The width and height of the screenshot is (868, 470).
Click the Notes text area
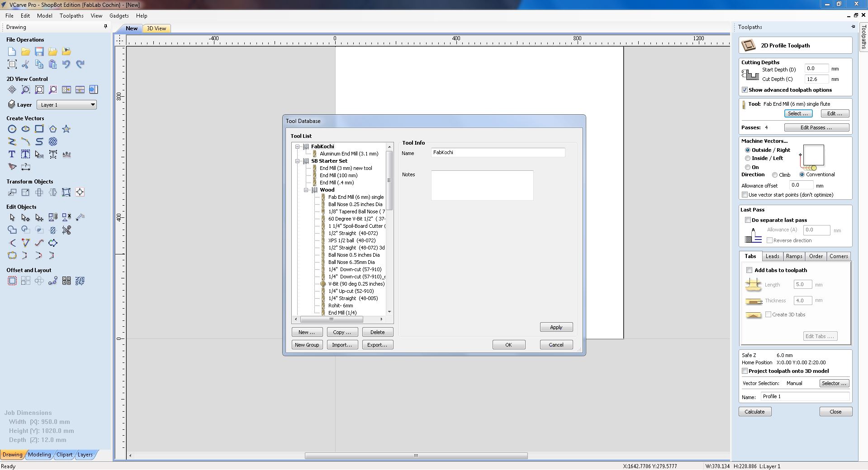click(x=482, y=185)
